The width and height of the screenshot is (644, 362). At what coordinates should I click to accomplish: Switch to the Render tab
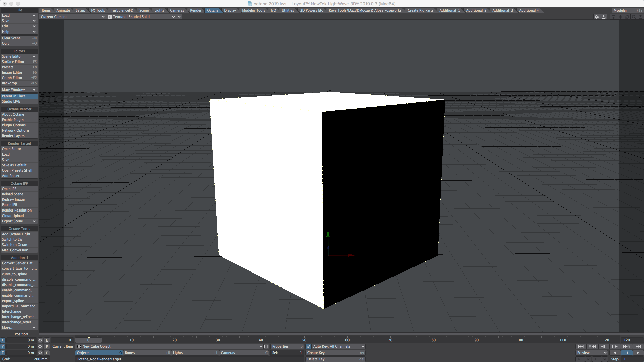pyautogui.click(x=196, y=11)
